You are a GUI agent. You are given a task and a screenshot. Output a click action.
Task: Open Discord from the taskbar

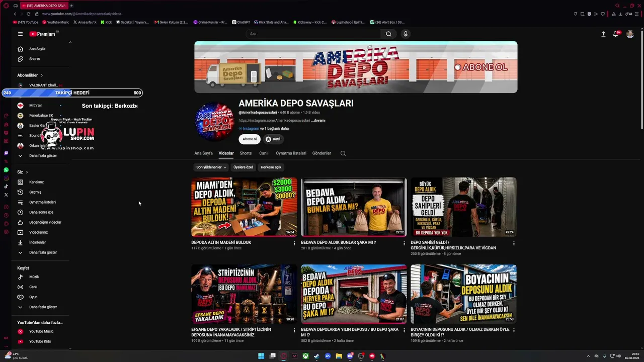click(350, 356)
